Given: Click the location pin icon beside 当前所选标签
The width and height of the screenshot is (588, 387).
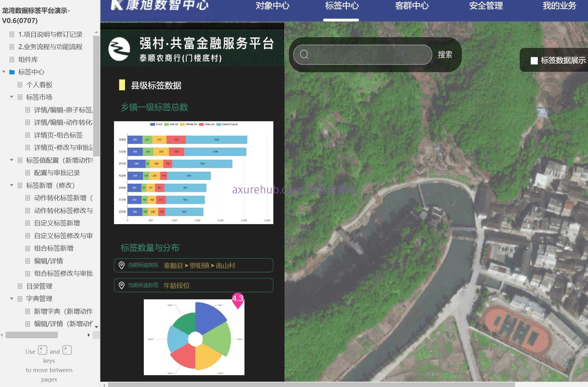Looking at the screenshot, I should [121, 285].
